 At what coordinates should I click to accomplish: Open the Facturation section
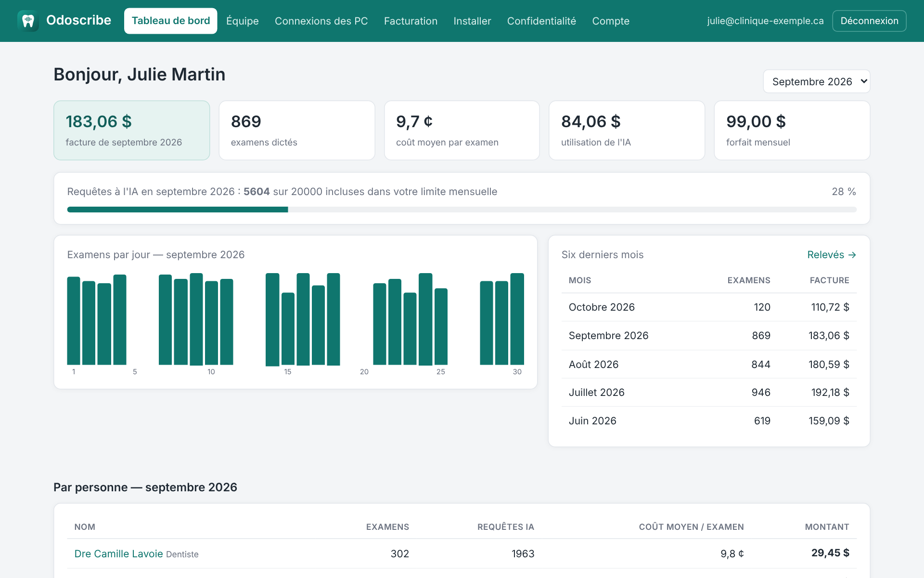point(411,21)
